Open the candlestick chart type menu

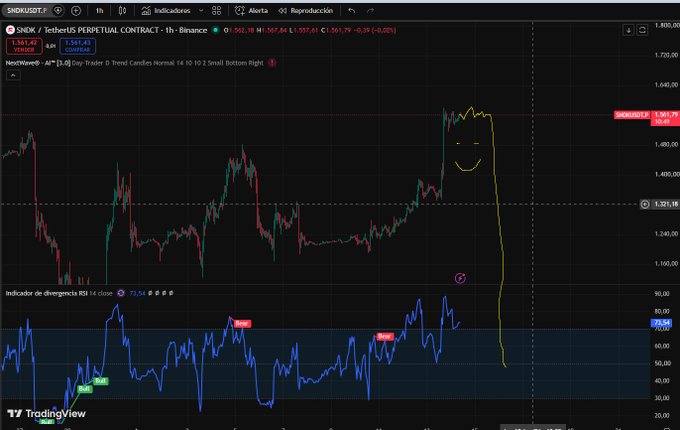tap(122, 10)
